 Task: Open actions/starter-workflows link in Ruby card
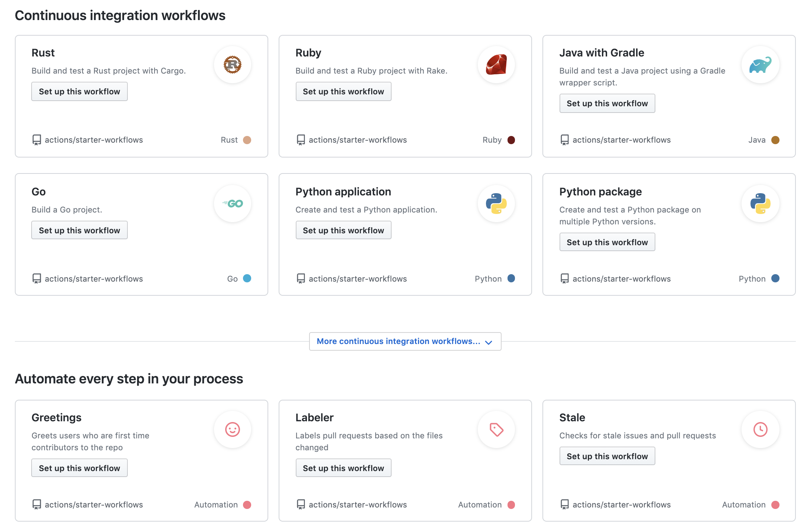[x=357, y=140]
